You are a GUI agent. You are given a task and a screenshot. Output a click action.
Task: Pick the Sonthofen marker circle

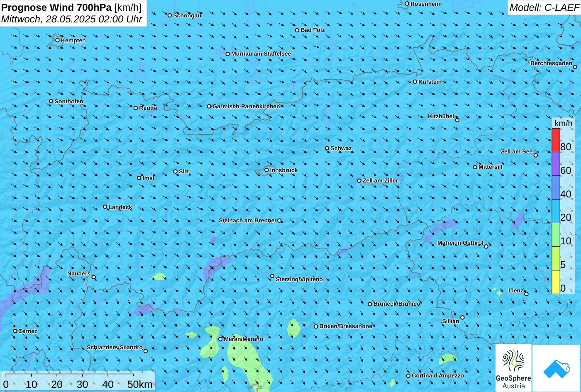(x=51, y=101)
